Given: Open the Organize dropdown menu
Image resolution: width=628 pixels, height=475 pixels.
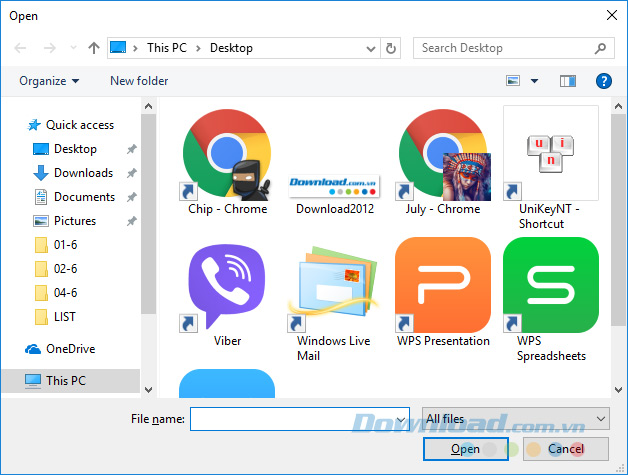Looking at the screenshot, I should pos(48,81).
